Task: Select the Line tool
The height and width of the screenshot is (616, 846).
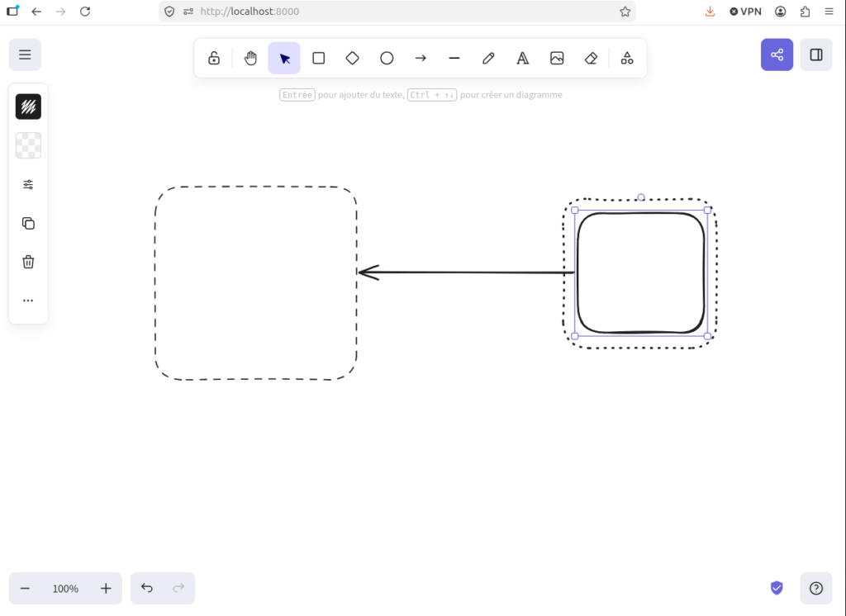Action: [454, 58]
